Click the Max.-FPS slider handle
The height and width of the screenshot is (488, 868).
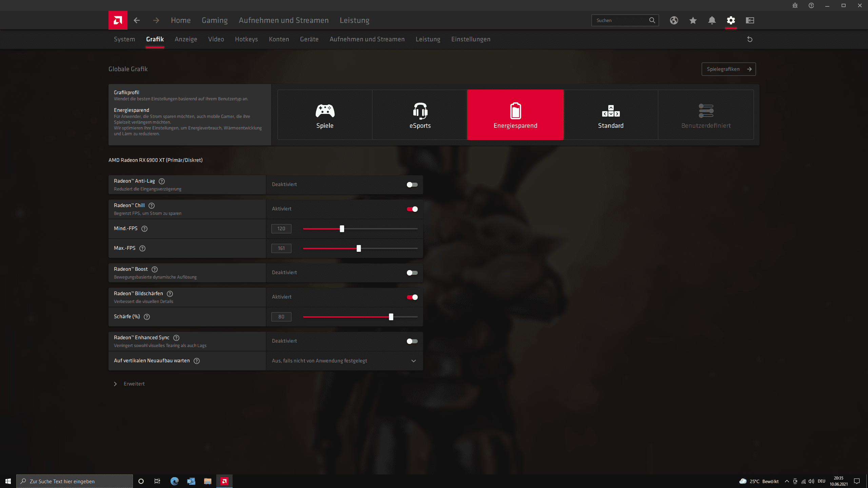(x=359, y=248)
